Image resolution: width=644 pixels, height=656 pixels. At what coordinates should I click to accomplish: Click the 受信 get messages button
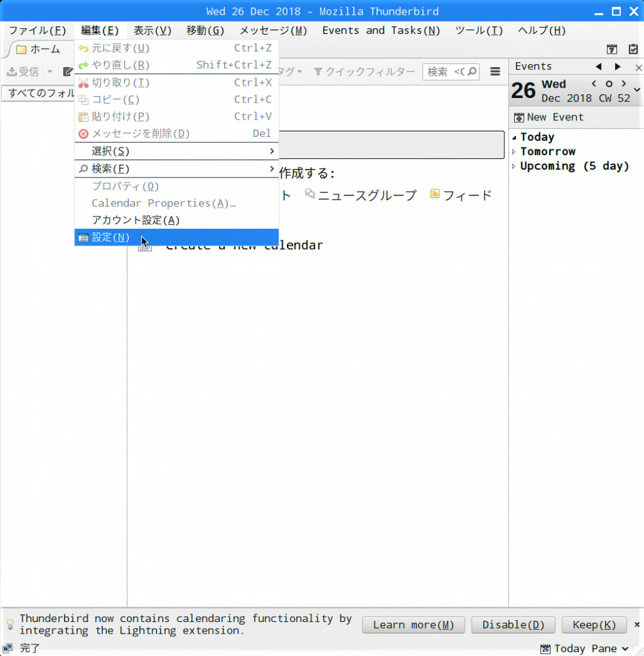point(23,72)
